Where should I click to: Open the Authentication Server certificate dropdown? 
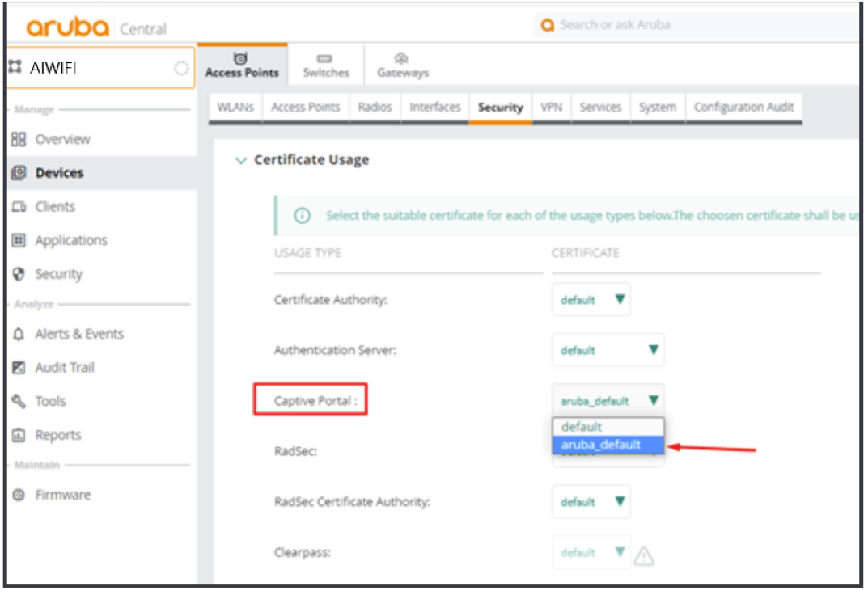608,350
